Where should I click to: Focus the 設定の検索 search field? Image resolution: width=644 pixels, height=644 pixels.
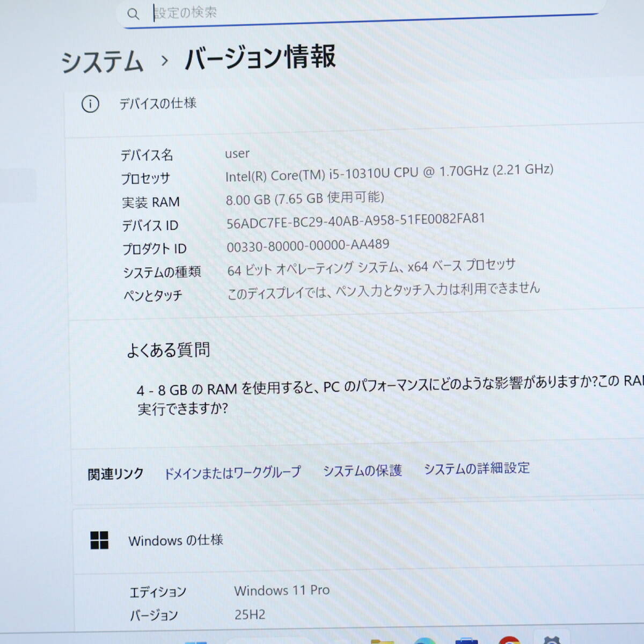(360, 13)
